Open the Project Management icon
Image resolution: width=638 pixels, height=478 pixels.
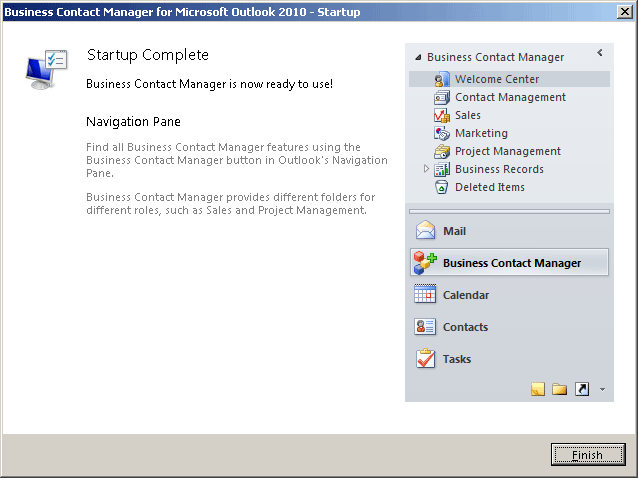(x=441, y=151)
